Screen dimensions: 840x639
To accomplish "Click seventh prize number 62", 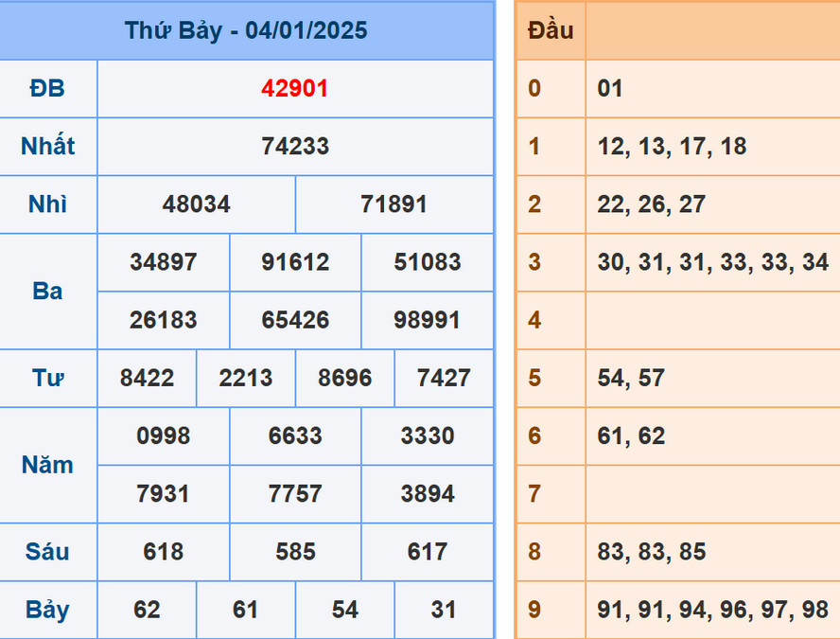I will (147, 610).
